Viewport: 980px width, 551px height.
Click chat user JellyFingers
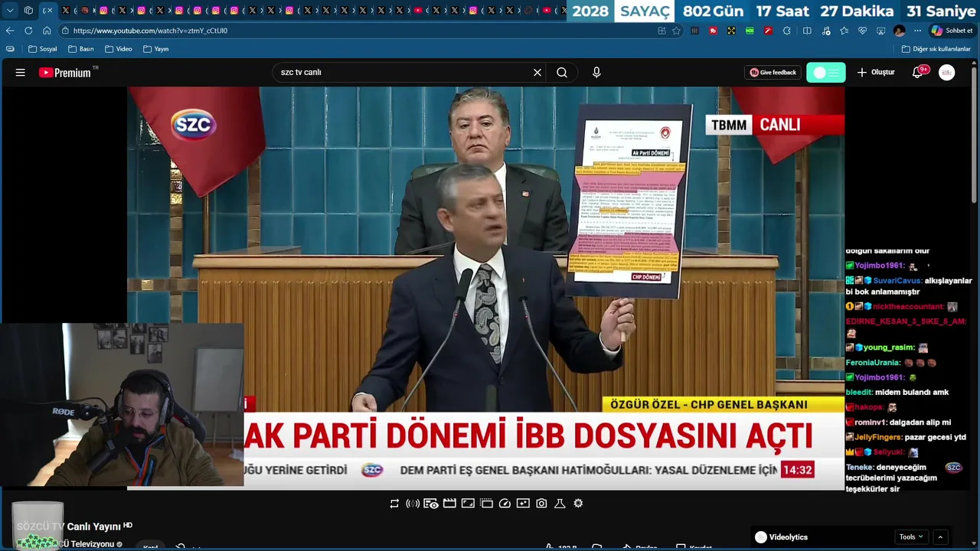coord(878,437)
